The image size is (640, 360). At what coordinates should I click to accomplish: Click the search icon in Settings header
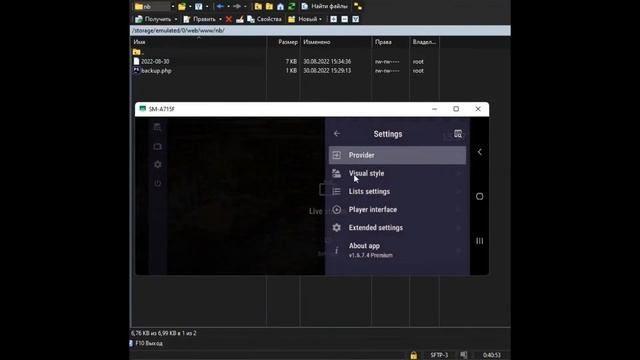coord(458,134)
